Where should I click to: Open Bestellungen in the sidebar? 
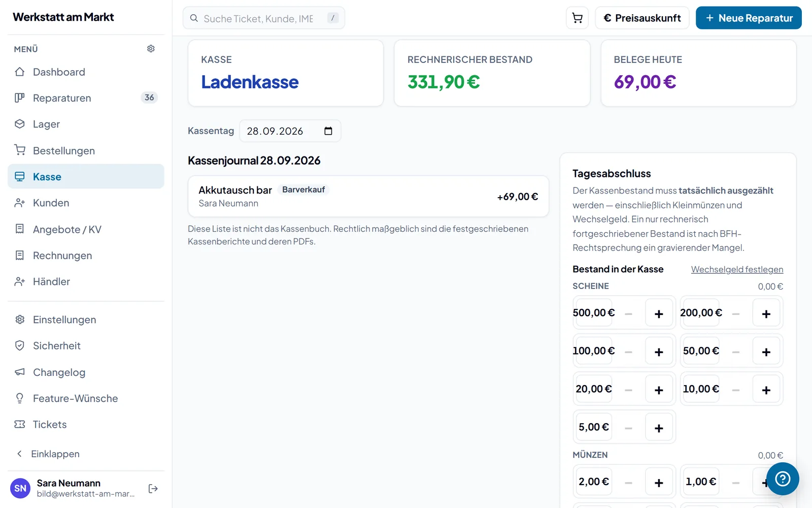(x=86, y=150)
